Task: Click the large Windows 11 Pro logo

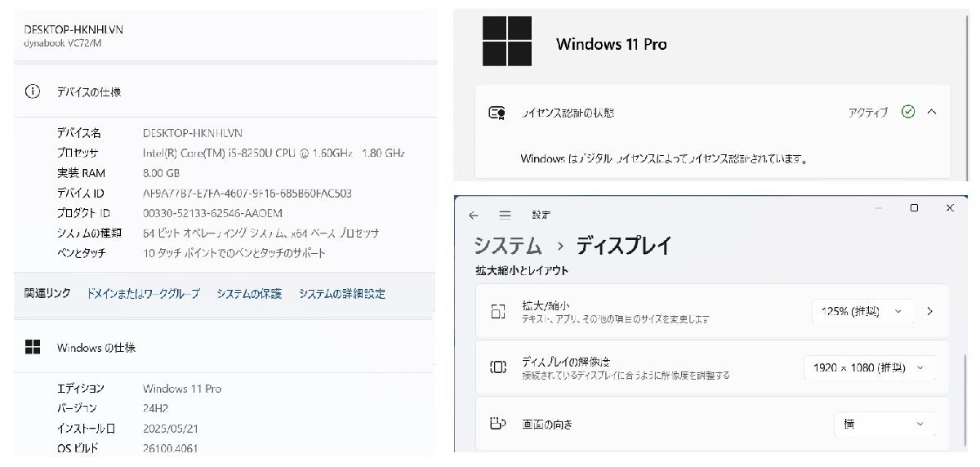Action: (506, 42)
